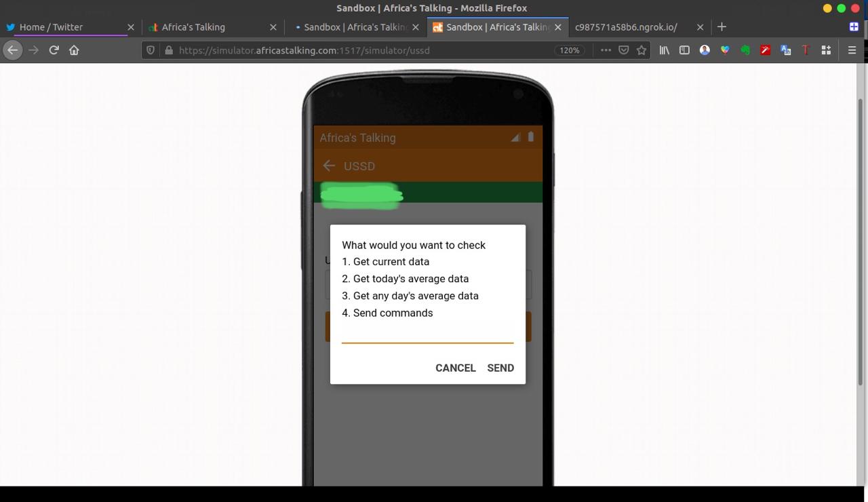Click '4. Send commands' option text
The image size is (868, 502).
click(x=387, y=313)
